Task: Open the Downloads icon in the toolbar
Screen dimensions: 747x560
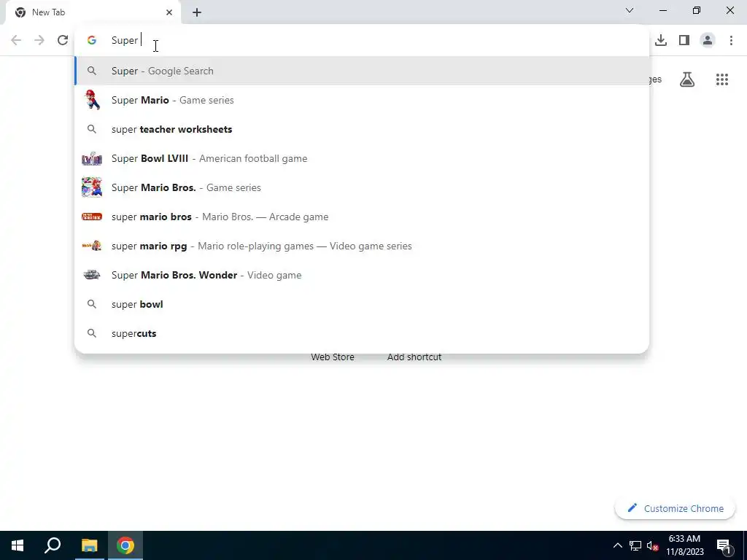Action: pyautogui.click(x=661, y=40)
